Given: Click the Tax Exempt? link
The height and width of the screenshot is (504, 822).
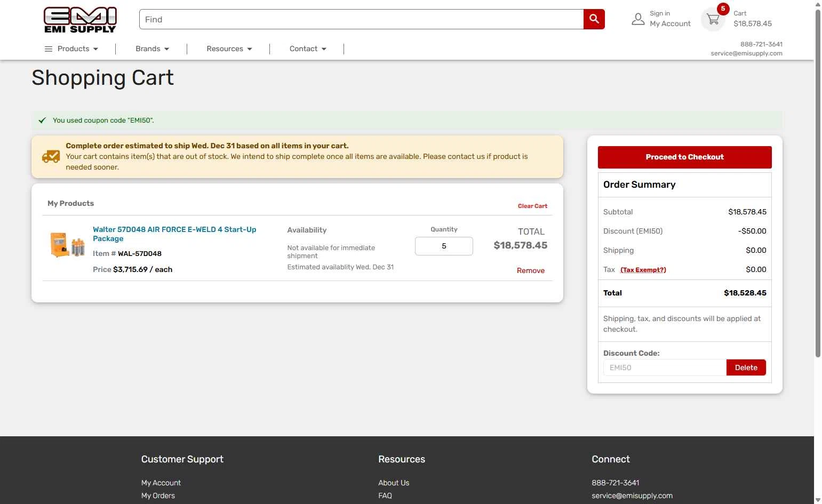Looking at the screenshot, I should [643, 270].
